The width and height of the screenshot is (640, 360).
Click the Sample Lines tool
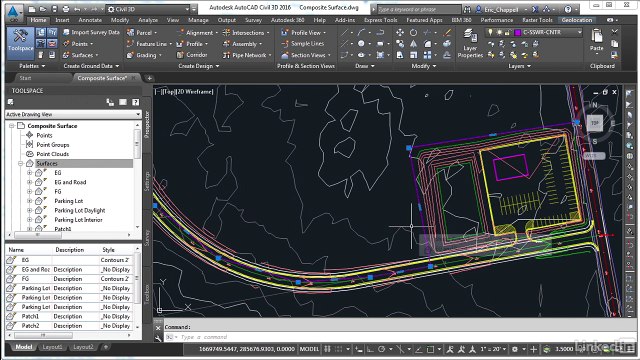point(302,44)
